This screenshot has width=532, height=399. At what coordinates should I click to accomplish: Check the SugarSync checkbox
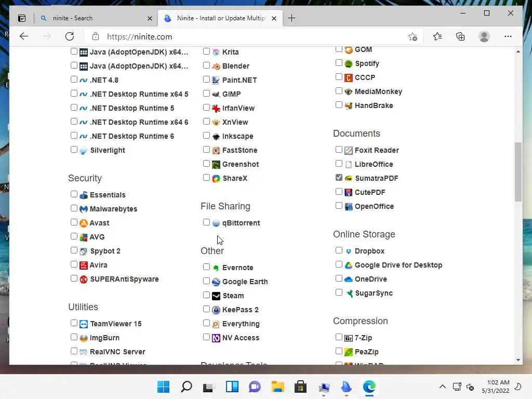tap(339, 292)
